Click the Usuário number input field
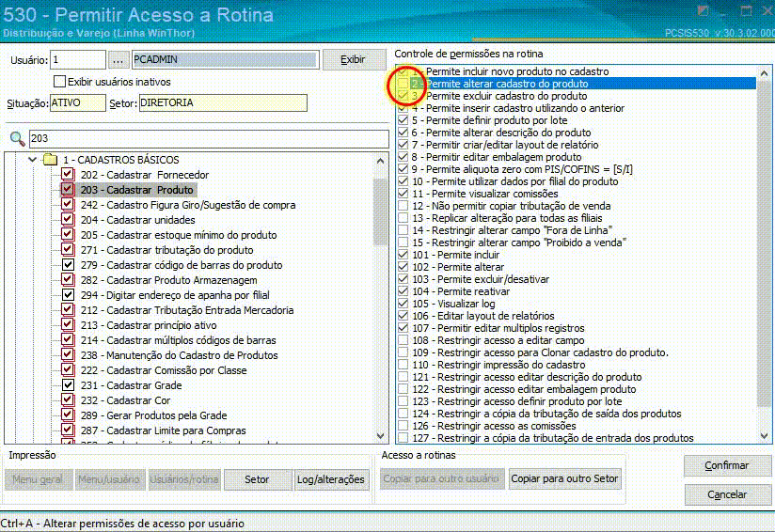Image resolution: width=775 pixels, height=532 pixels. pos(78,60)
